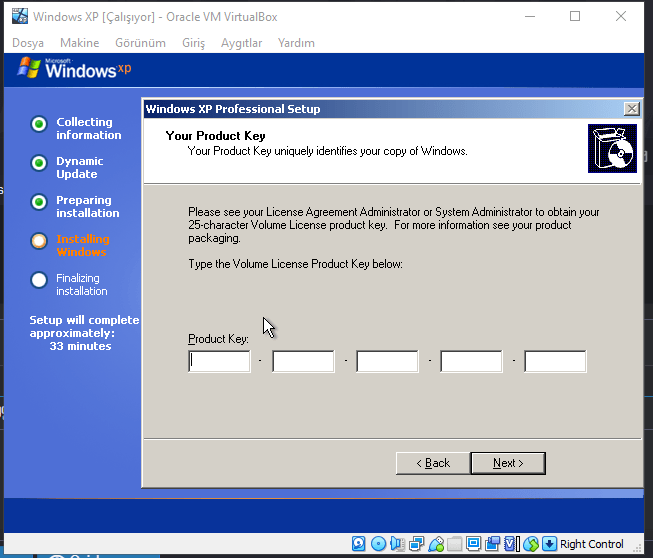Screen dimensions: 653x558
Task: Click the audio status icon
Action: (397, 544)
